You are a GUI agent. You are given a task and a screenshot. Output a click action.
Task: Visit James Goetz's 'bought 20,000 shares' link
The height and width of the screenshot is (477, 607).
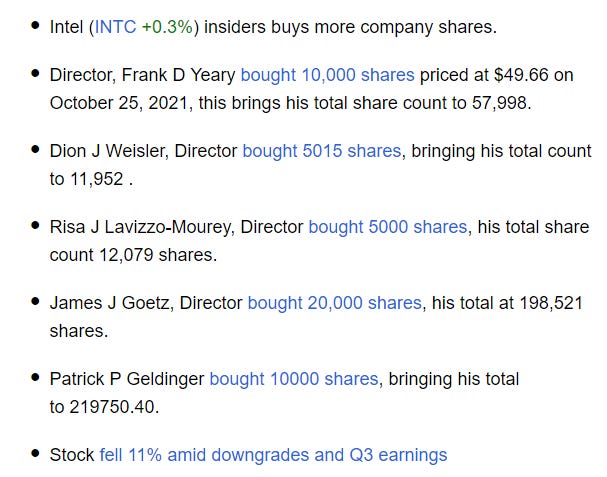[334, 303]
